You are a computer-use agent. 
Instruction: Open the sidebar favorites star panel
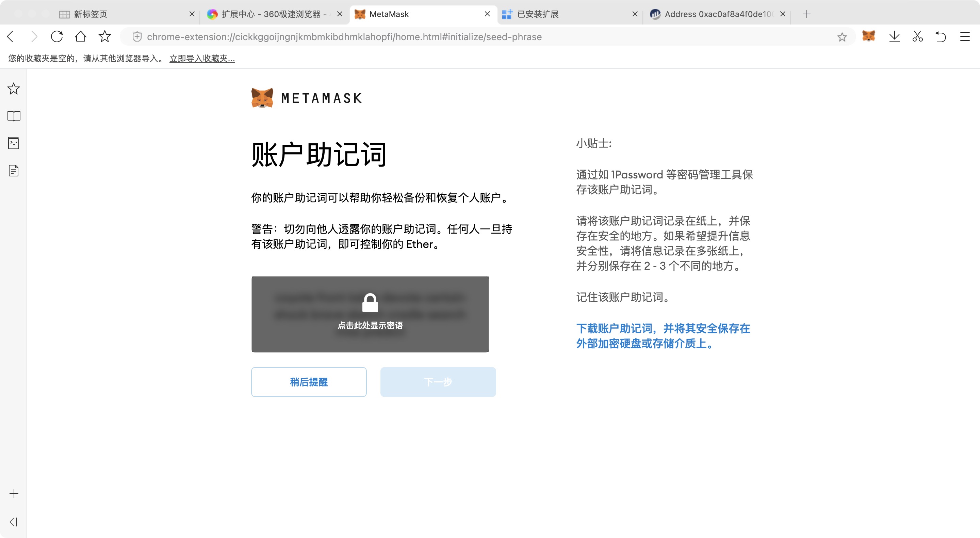point(14,89)
